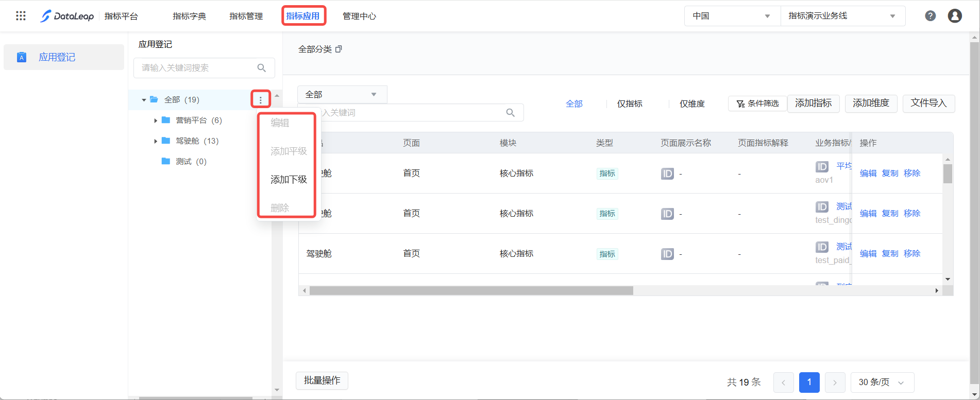Screen dimensions: 980x400
Task: Click 复制 in the test_ding row
Action: coord(890,214)
